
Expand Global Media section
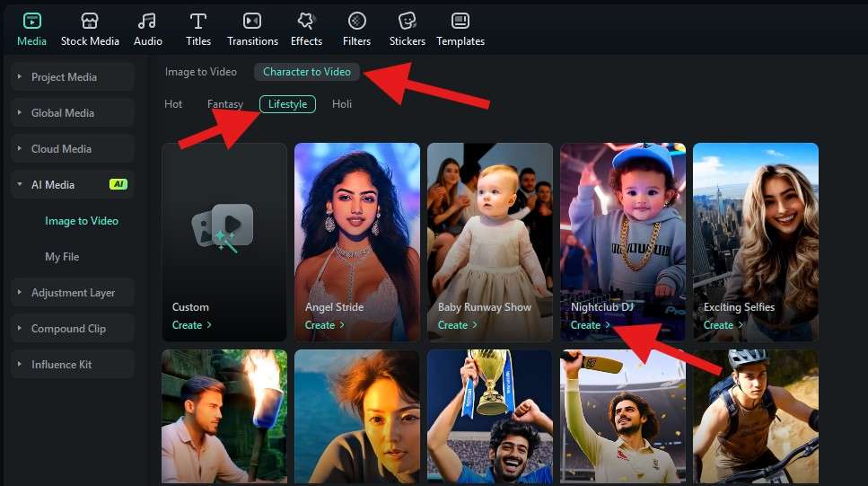point(73,113)
